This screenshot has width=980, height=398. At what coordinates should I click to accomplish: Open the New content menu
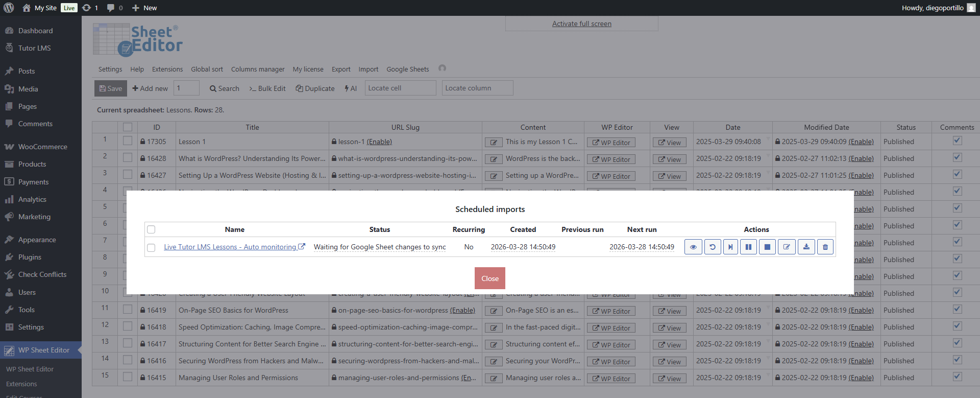click(144, 8)
